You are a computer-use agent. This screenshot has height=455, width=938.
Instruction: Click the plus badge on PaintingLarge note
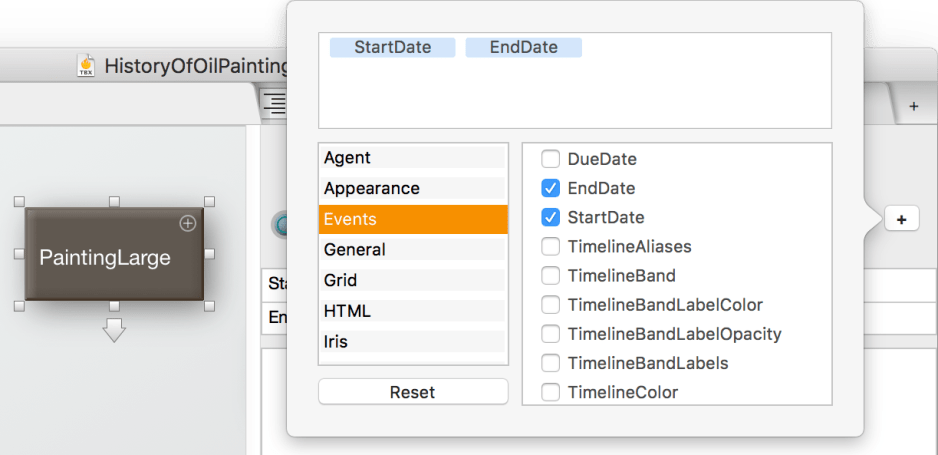pos(187,224)
